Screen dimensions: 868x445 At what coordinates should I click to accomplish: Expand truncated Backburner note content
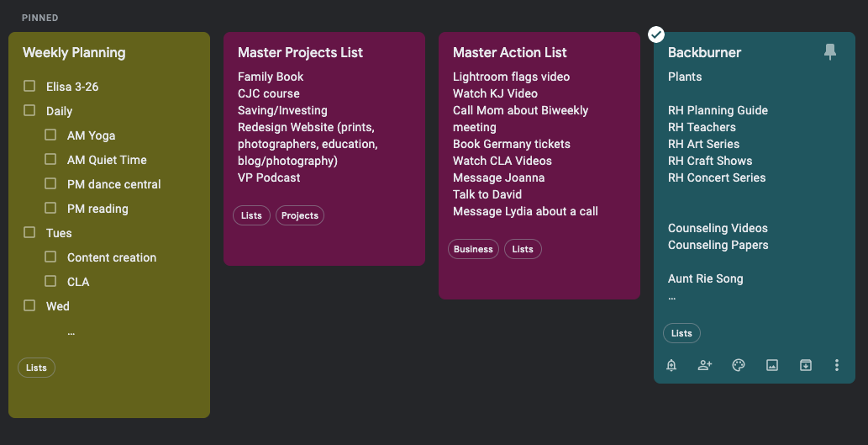click(x=671, y=297)
